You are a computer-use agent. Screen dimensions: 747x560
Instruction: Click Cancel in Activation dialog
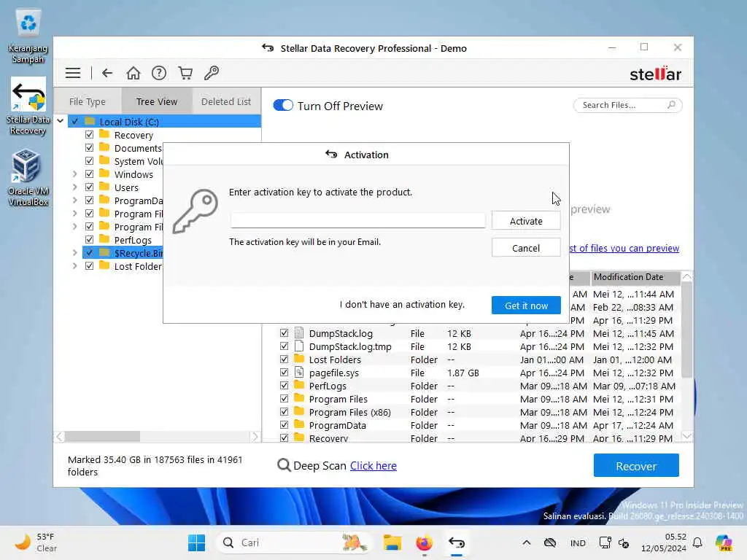(526, 248)
